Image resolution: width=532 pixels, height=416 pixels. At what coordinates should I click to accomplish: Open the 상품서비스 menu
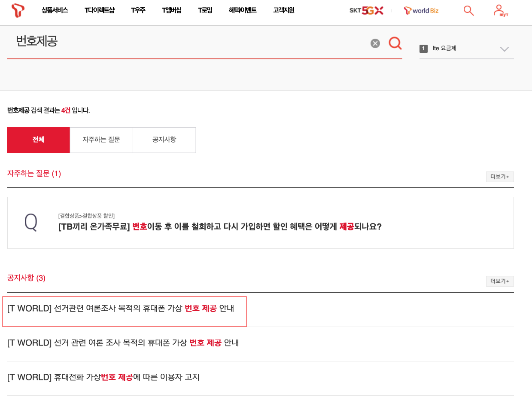(x=55, y=10)
